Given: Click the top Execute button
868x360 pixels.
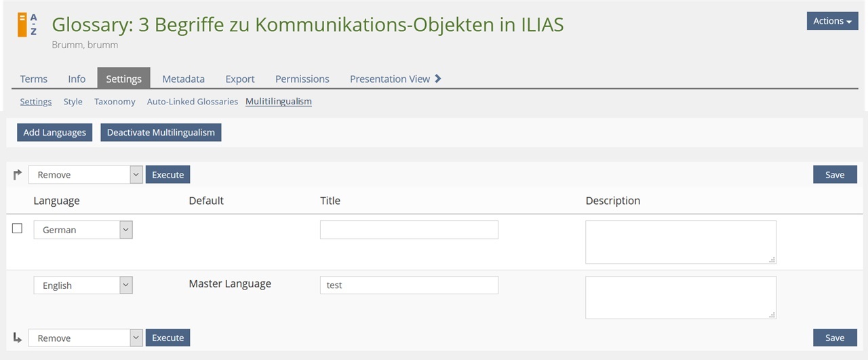Looking at the screenshot, I should coord(167,175).
